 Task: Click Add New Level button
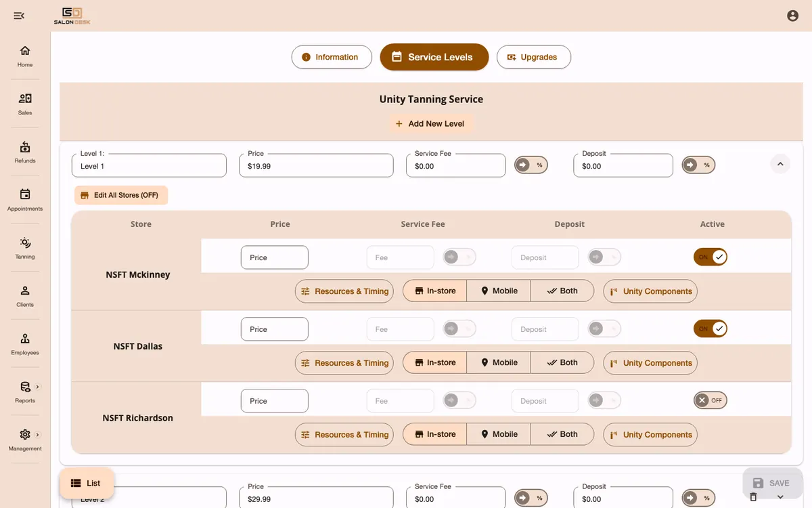coord(431,124)
